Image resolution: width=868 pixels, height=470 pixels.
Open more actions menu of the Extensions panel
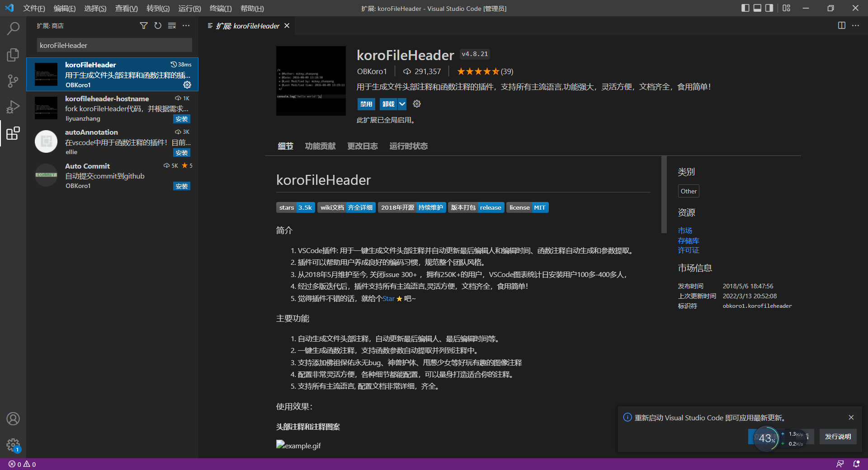pos(186,26)
